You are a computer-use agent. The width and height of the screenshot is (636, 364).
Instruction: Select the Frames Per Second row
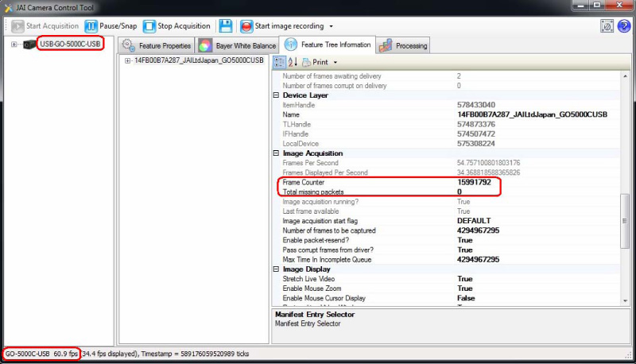tap(446, 163)
